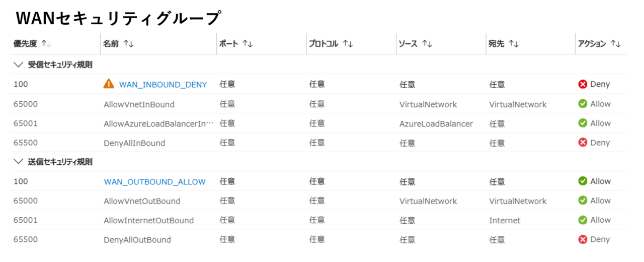Click sort arrows on 優先度 column

(x=46, y=44)
